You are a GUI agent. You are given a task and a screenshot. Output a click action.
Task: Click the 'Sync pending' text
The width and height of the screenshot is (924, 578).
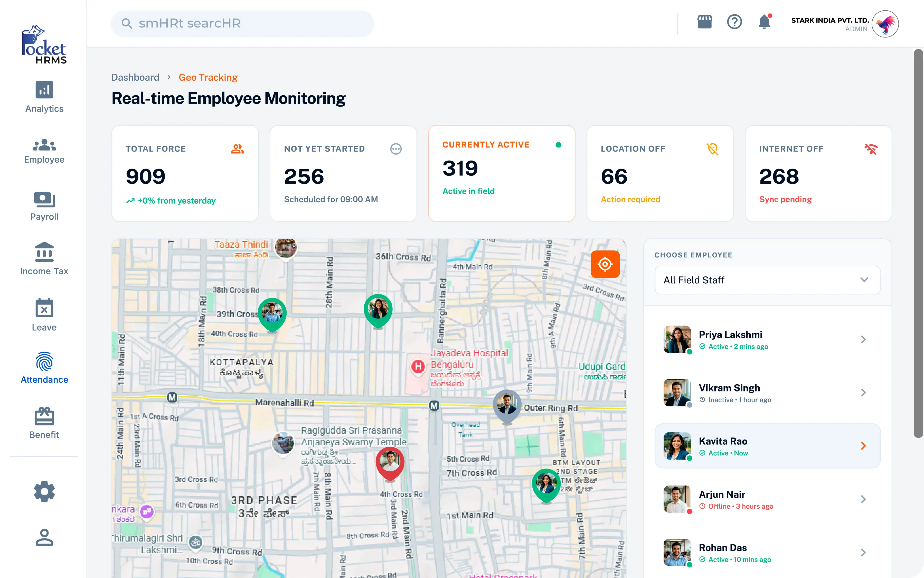click(785, 199)
